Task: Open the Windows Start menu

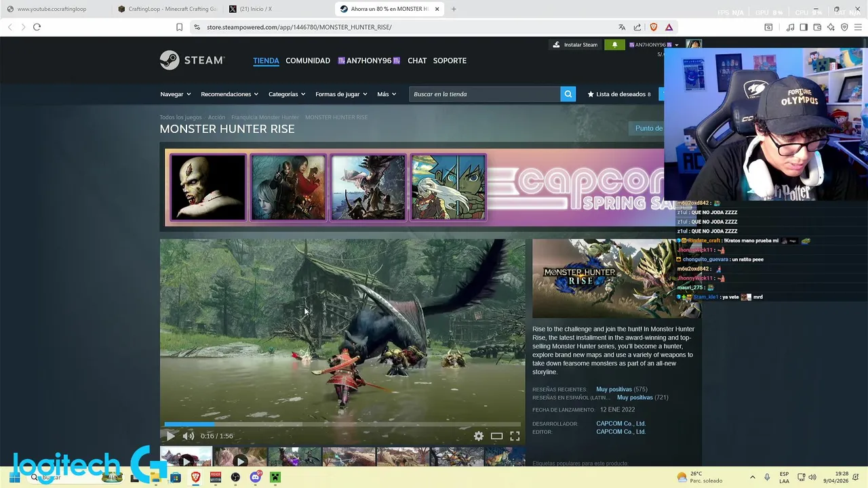Action: click(14, 477)
